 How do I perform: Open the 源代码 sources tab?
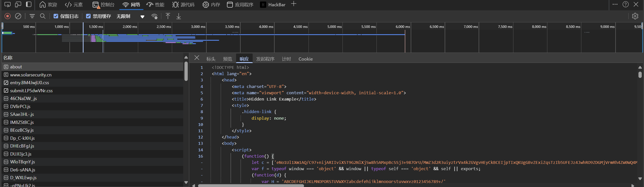pos(183,5)
